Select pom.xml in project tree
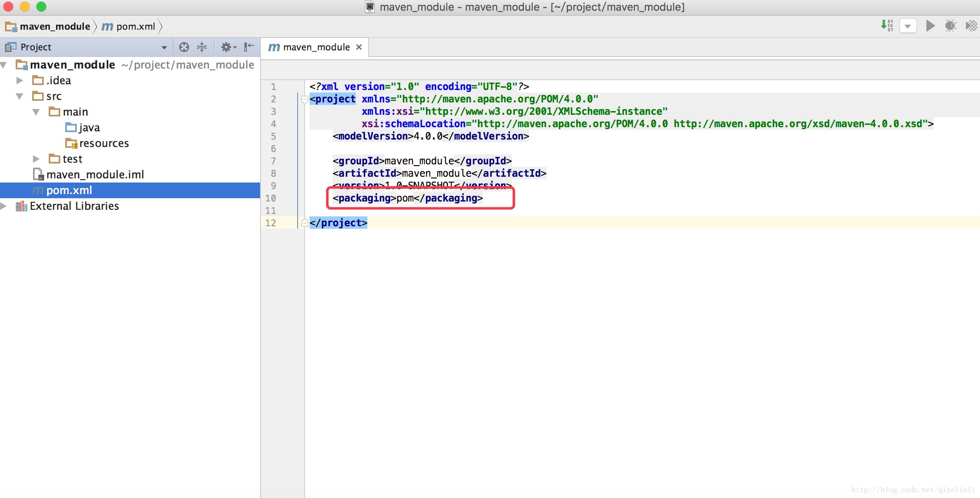 pyautogui.click(x=130, y=190)
